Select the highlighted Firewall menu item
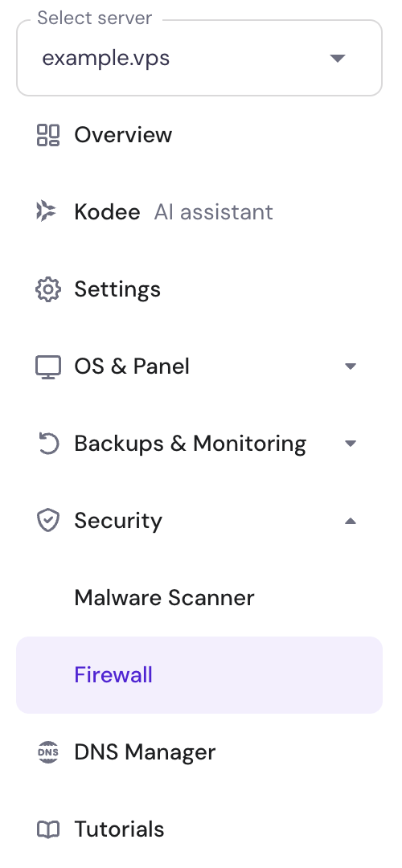 click(199, 675)
